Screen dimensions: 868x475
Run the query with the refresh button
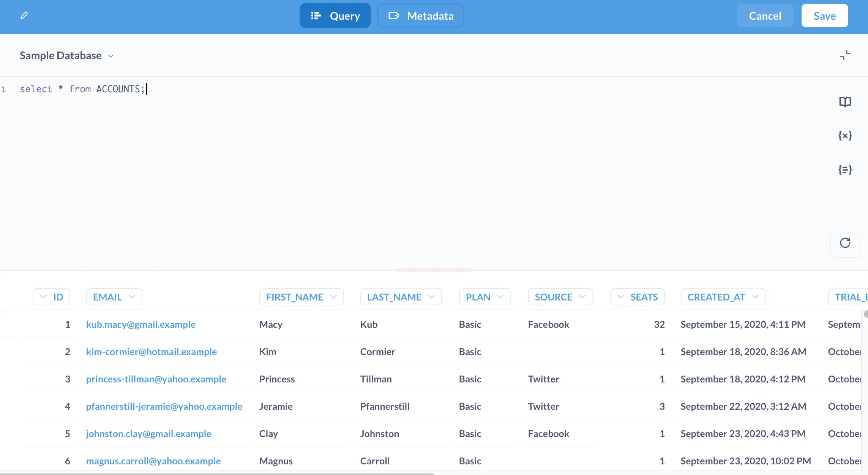845,243
